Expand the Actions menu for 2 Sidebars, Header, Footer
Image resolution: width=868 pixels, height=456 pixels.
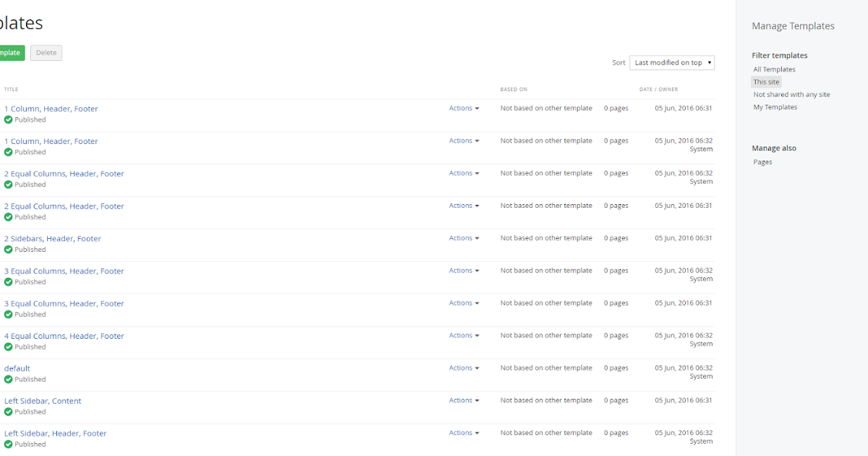(x=463, y=237)
